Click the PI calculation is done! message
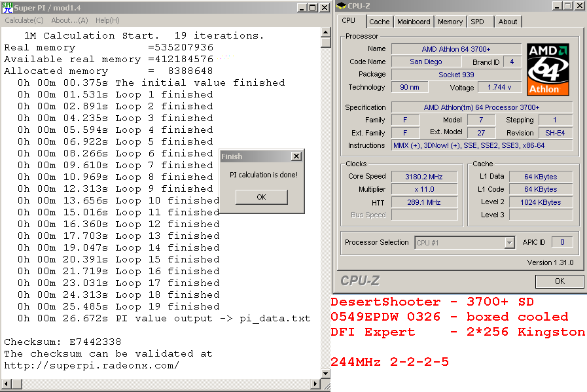The height and width of the screenshot is (392, 587). click(264, 175)
